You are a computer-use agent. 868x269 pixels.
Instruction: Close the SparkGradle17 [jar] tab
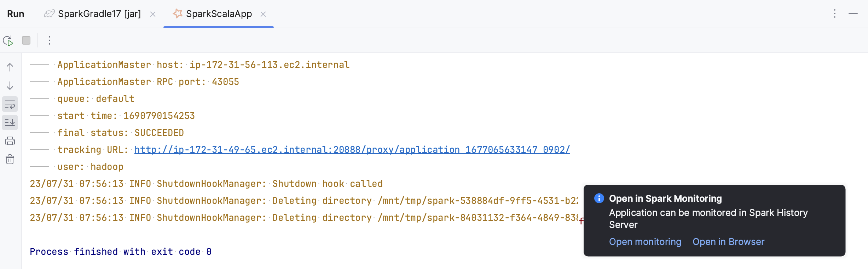tap(153, 14)
